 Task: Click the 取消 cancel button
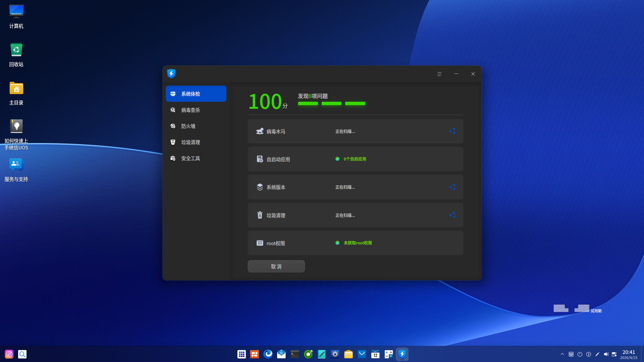tap(276, 266)
